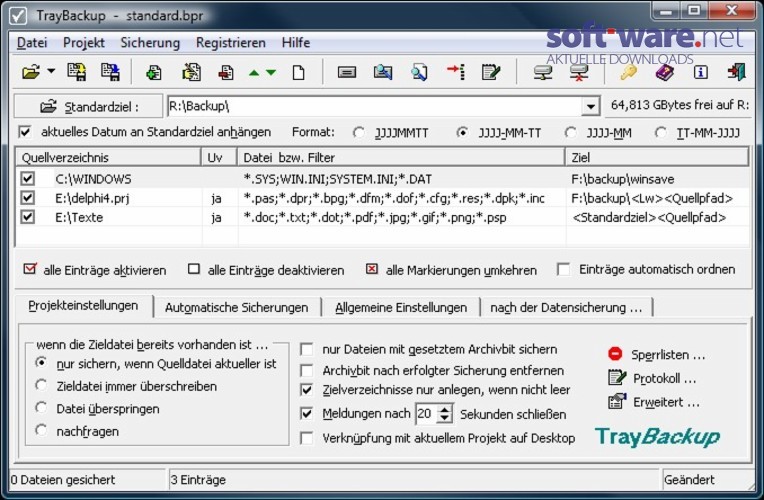Switch to Allgemeine Einstellungen tab
Image resolution: width=764 pixels, height=500 pixels.
coord(401,308)
